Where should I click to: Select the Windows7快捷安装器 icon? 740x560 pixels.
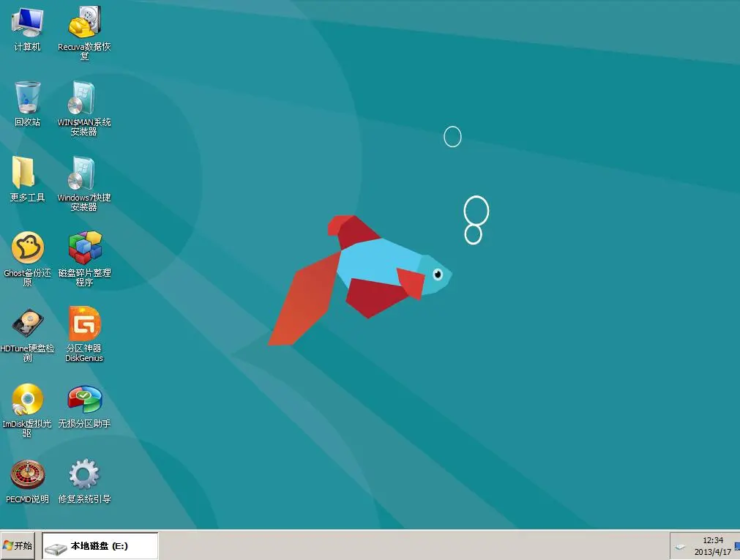[x=84, y=173]
